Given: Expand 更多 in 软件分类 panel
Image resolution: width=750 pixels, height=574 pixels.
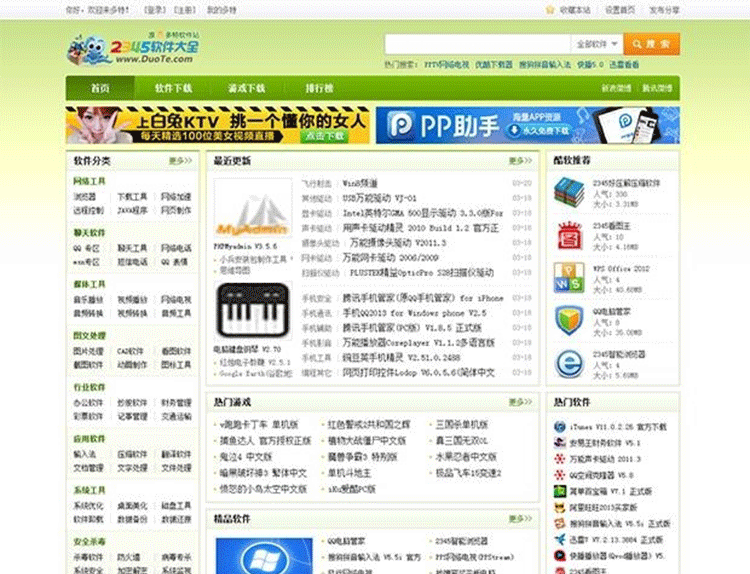Looking at the screenshot, I should 180,161.
